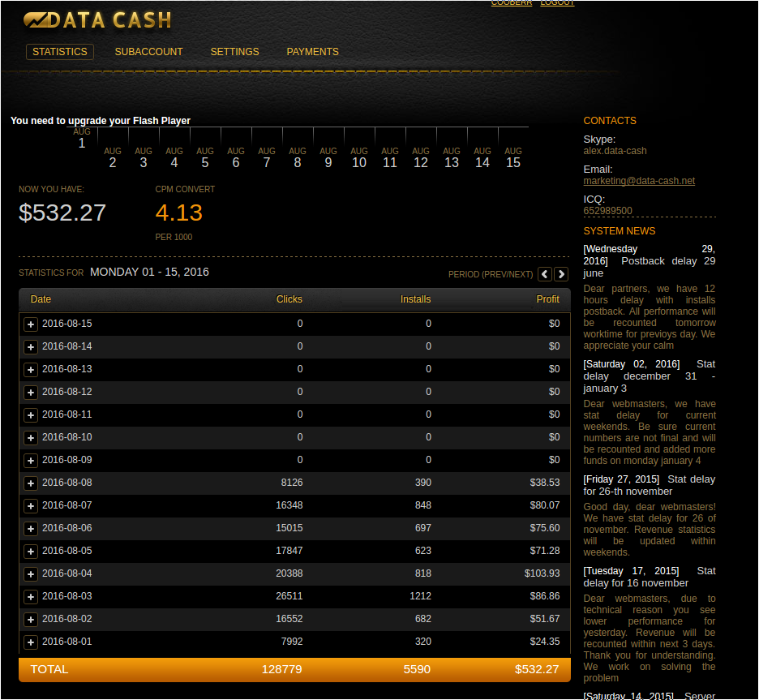Click the Stat delay for 26-th november headline

[649, 486]
